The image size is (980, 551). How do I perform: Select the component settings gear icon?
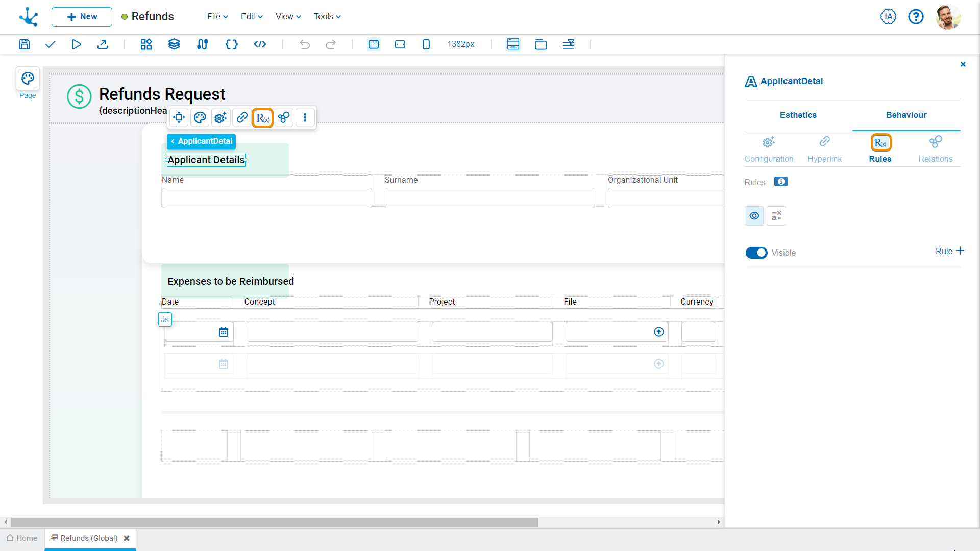point(221,117)
